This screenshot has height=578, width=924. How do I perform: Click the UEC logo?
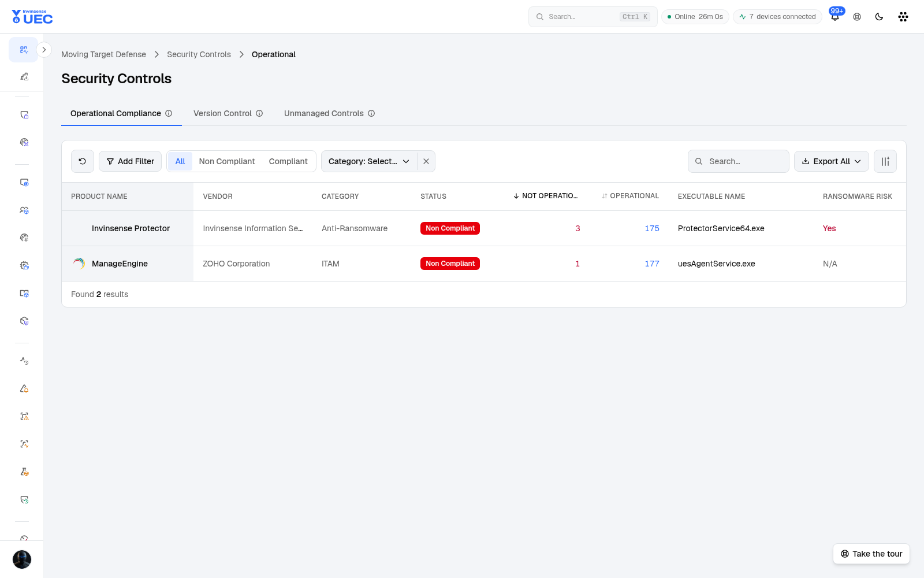point(32,17)
